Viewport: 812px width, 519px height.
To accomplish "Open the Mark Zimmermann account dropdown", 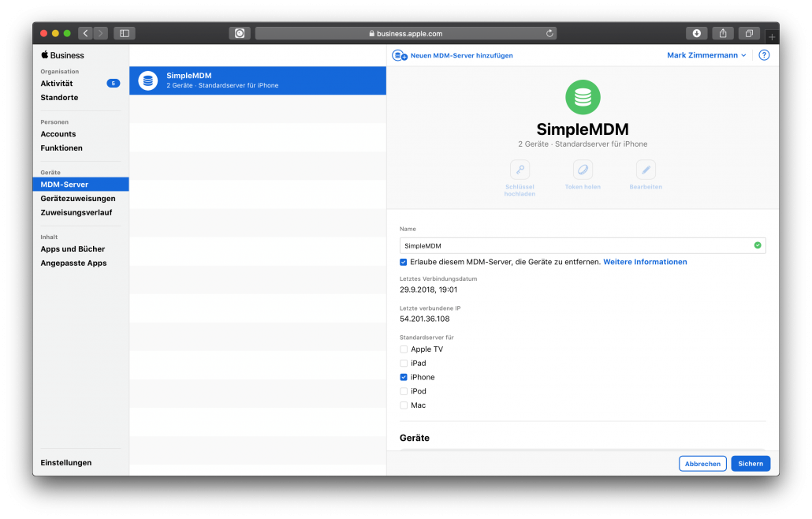I will (706, 55).
